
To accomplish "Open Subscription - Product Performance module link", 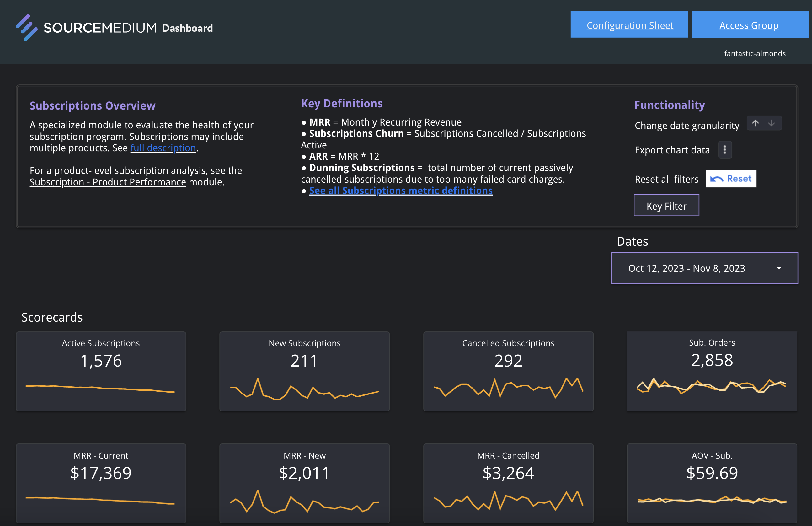I will click(108, 182).
